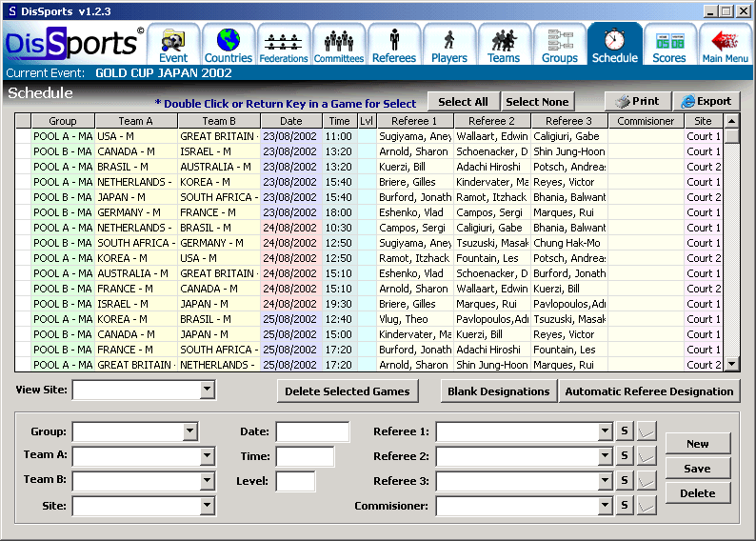Click the Time input field
This screenshot has height=541, width=756.
tap(306, 456)
